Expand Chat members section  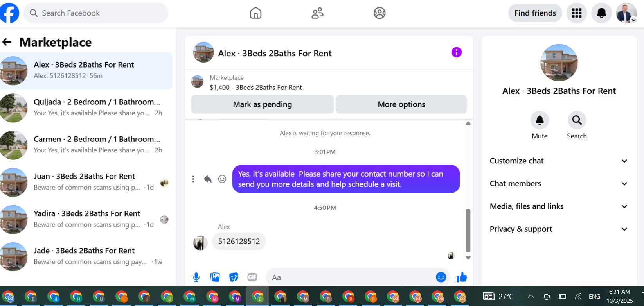558,184
